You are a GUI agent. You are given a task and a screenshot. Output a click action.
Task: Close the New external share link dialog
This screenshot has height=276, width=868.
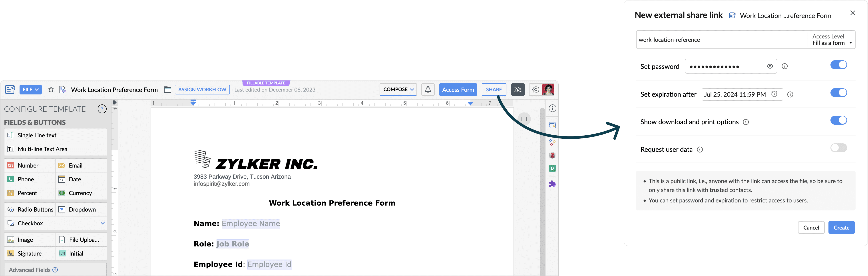pos(852,13)
